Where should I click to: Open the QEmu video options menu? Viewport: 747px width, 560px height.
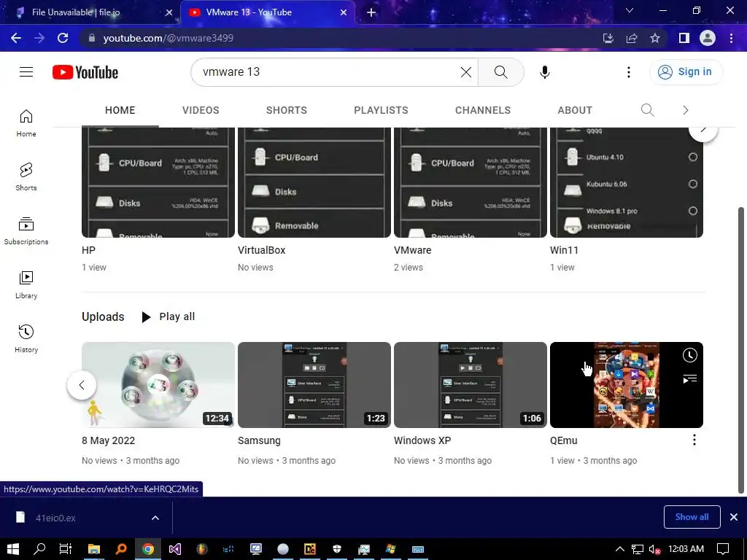pyautogui.click(x=694, y=440)
